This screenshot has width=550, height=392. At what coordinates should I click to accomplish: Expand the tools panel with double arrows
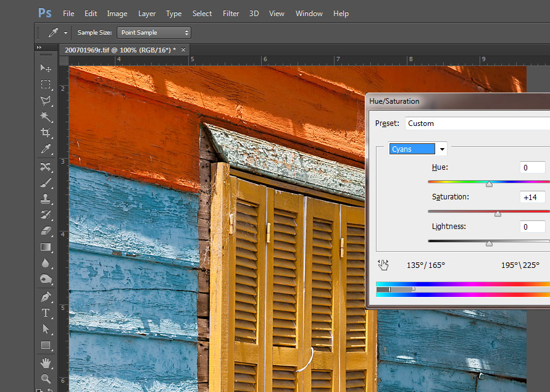[x=39, y=47]
